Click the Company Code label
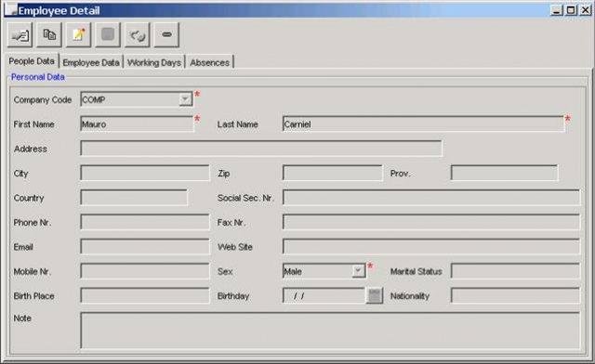Viewport: 595px width, 364px height. [x=43, y=99]
